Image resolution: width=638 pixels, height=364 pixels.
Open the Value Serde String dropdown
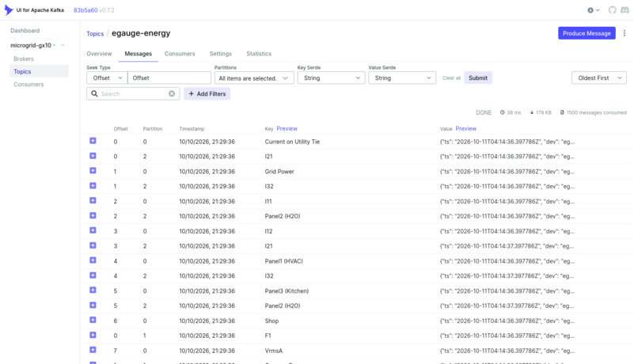[x=401, y=78]
